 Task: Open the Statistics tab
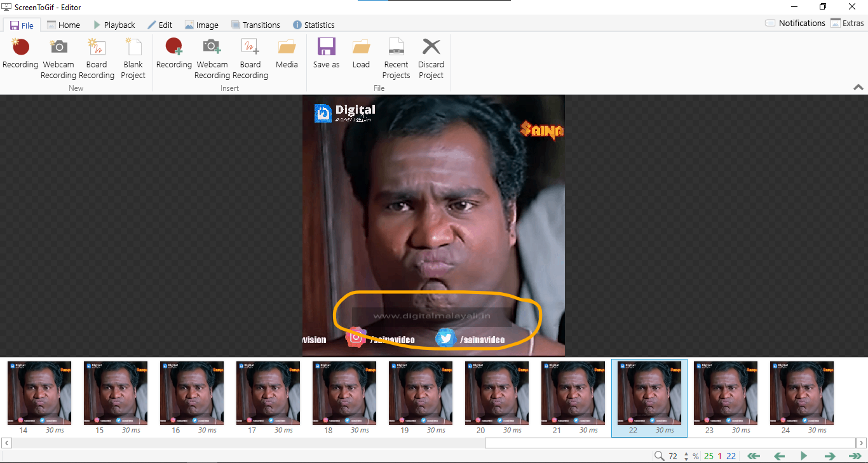314,25
